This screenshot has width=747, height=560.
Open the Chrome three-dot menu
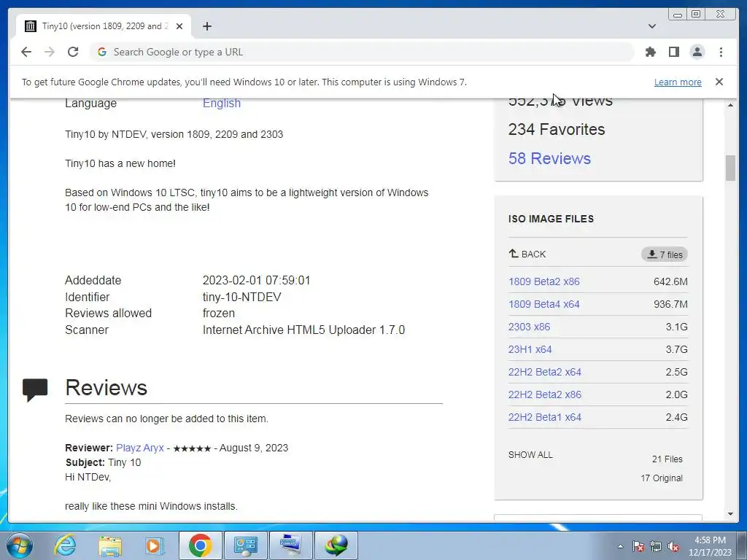[721, 52]
